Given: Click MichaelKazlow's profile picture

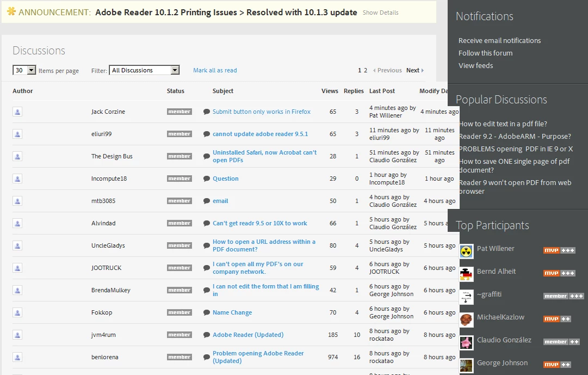Looking at the screenshot, I should 466,320.
